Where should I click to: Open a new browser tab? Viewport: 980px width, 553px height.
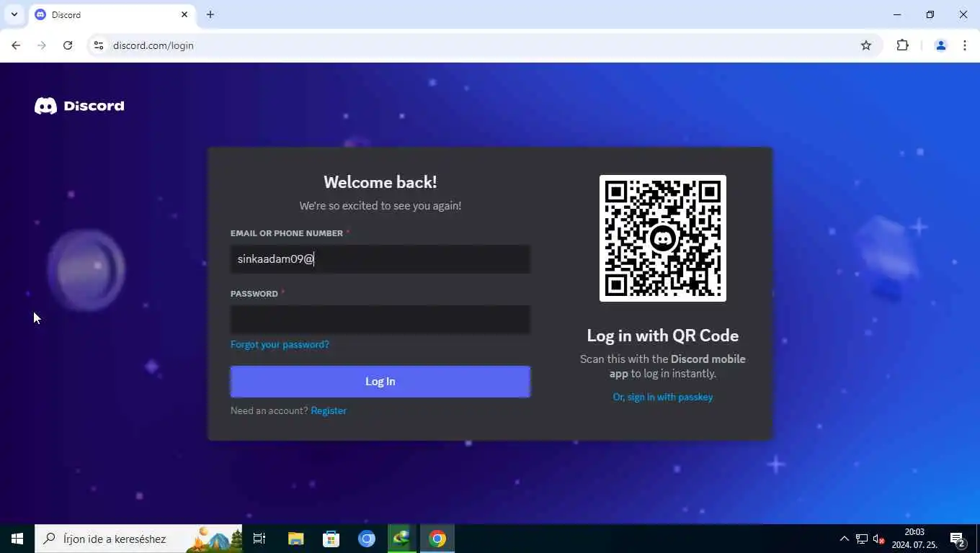pos(210,14)
